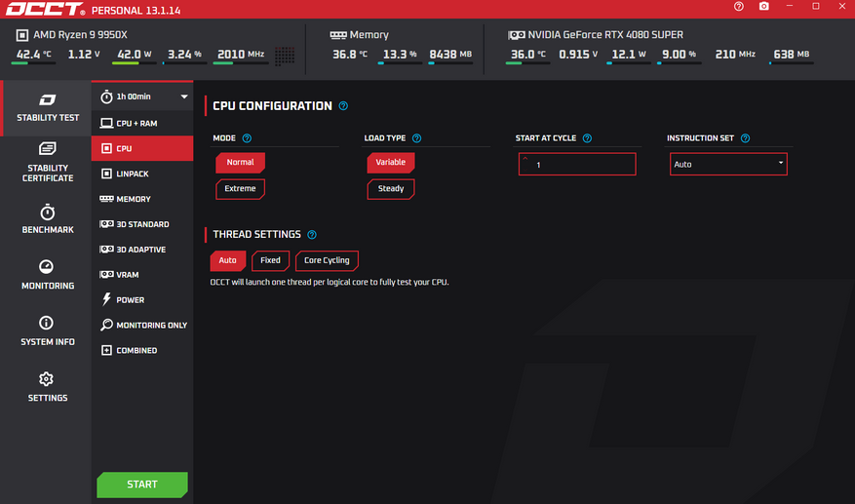Increase the Start At Cycle value arrow
The width and height of the screenshot is (855, 504).
click(x=525, y=159)
